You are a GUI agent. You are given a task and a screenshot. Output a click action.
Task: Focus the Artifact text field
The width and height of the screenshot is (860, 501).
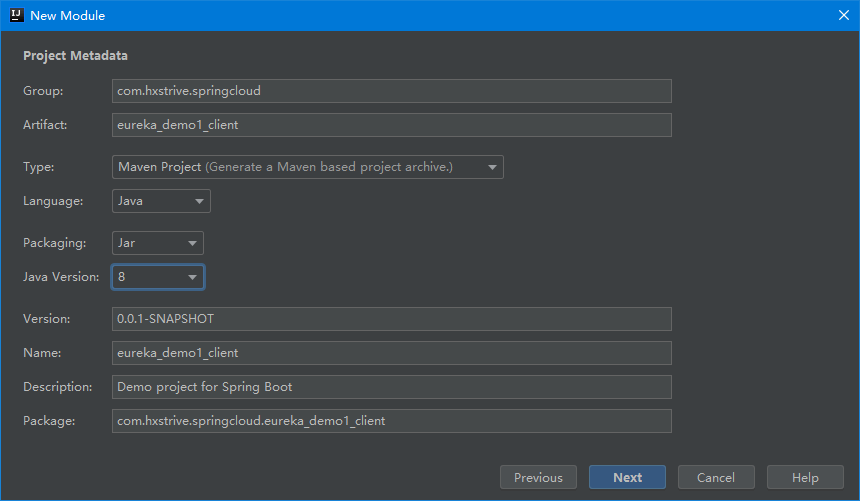(x=392, y=125)
